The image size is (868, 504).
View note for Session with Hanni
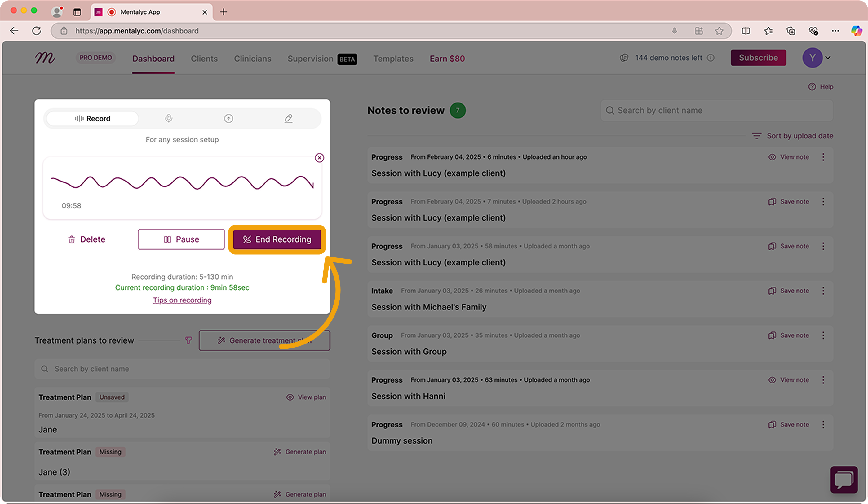[x=789, y=380]
